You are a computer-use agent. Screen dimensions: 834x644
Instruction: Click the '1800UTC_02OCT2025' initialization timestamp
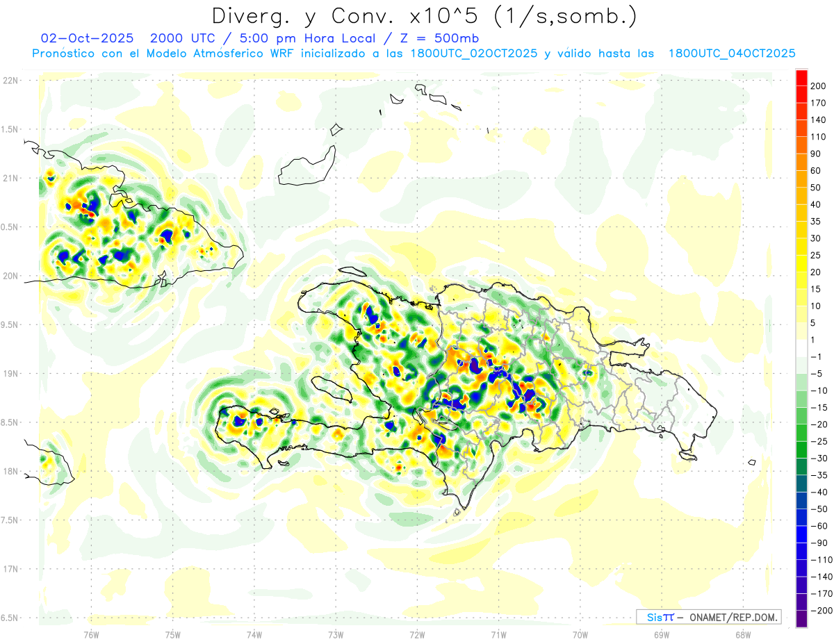pyautogui.click(x=474, y=53)
